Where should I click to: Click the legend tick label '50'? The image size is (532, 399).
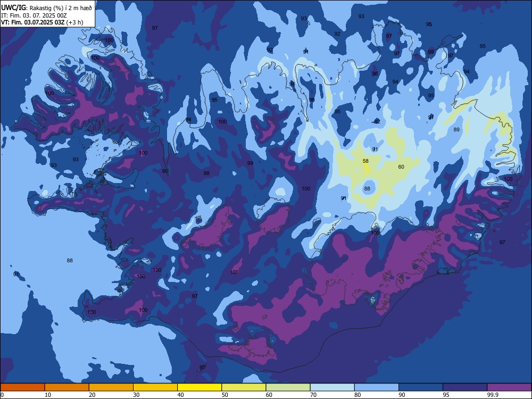225,395
